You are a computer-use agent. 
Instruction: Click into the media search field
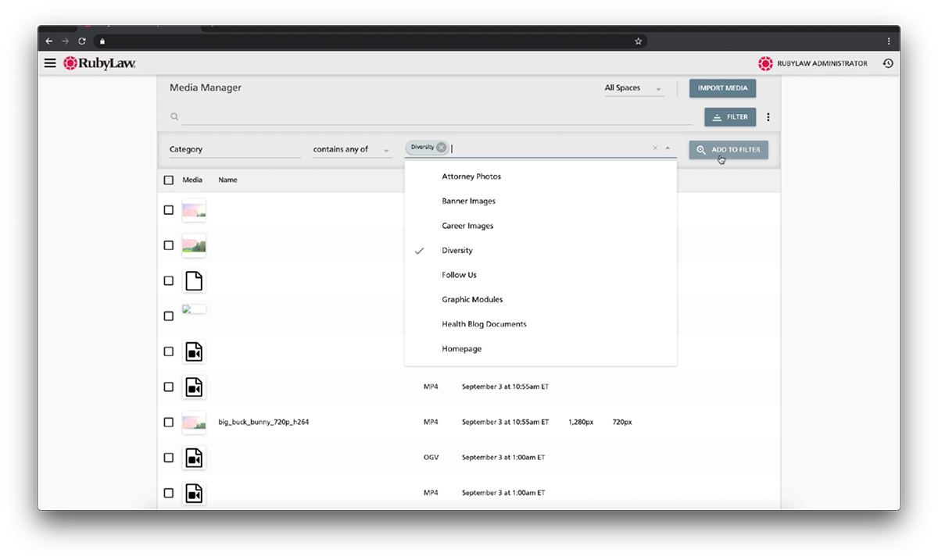(x=436, y=117)
